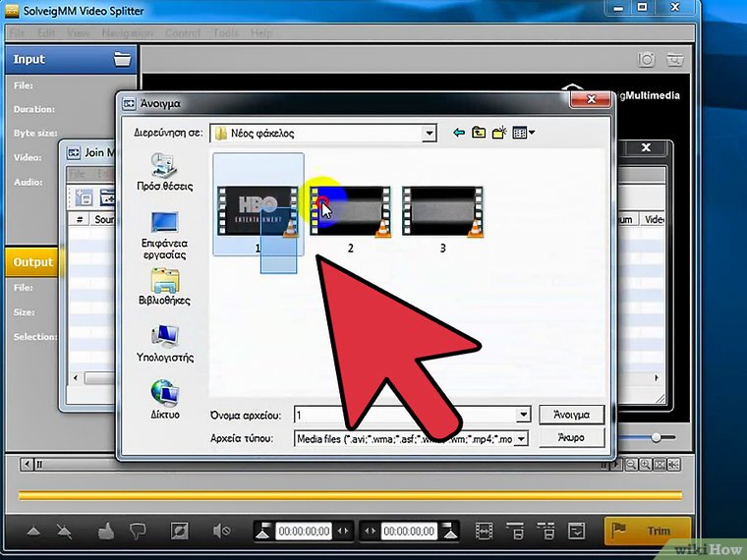The width and height of the screenshot is (747, 560).
Task: Open the file type filter dropdown
Action: pyautogui.click(x=522, y=439)
